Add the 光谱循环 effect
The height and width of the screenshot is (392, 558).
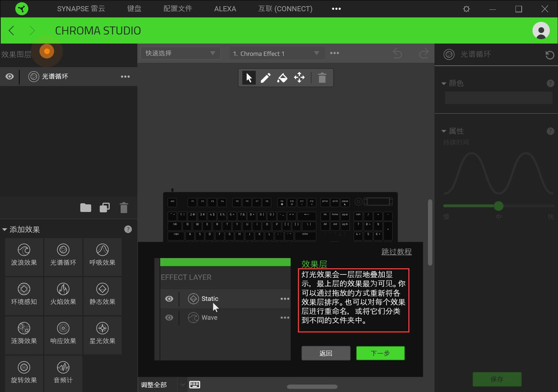(63, 257)
